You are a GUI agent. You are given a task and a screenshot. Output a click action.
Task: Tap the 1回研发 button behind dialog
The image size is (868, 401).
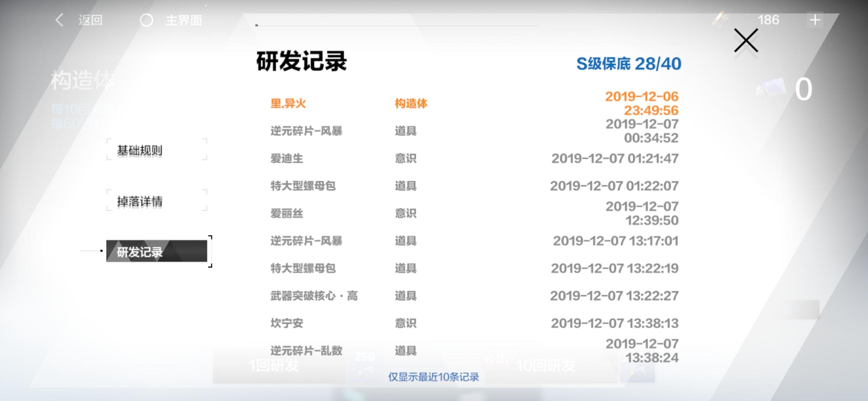point(279,366)
